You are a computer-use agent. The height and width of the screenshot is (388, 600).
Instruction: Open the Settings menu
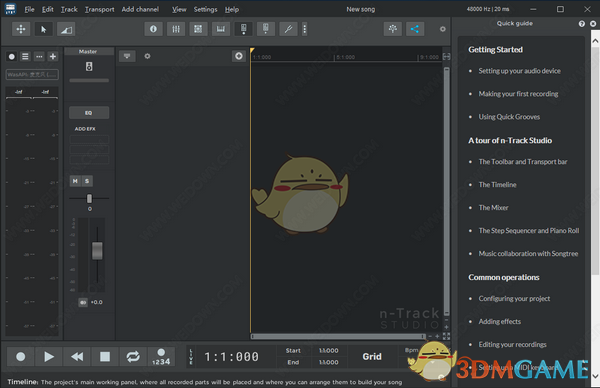tap(205, 10)
